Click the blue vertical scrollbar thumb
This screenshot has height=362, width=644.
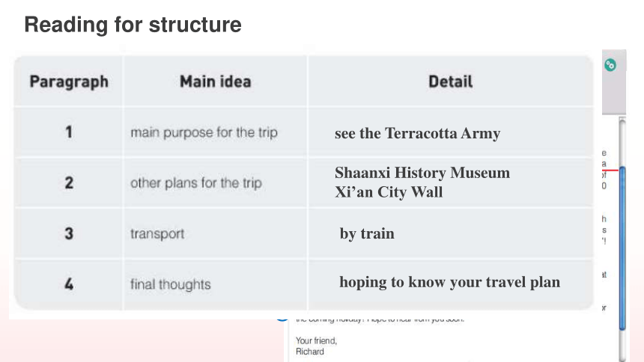[622, 248]
